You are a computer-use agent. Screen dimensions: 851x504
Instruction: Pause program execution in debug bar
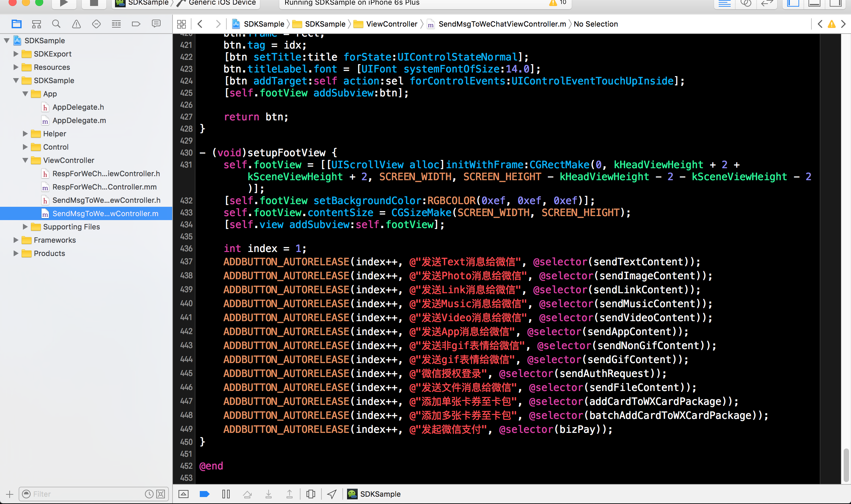click(x=226, y=494)
